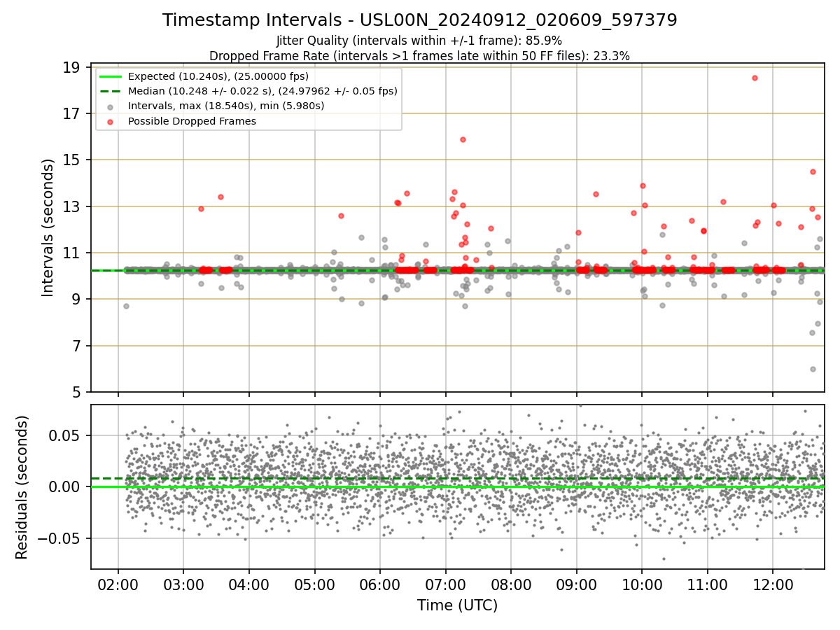Screen dimensions: 840x630
Task: Click the red point near 15.9s after 07:00
Action: (x=463, y=139)
